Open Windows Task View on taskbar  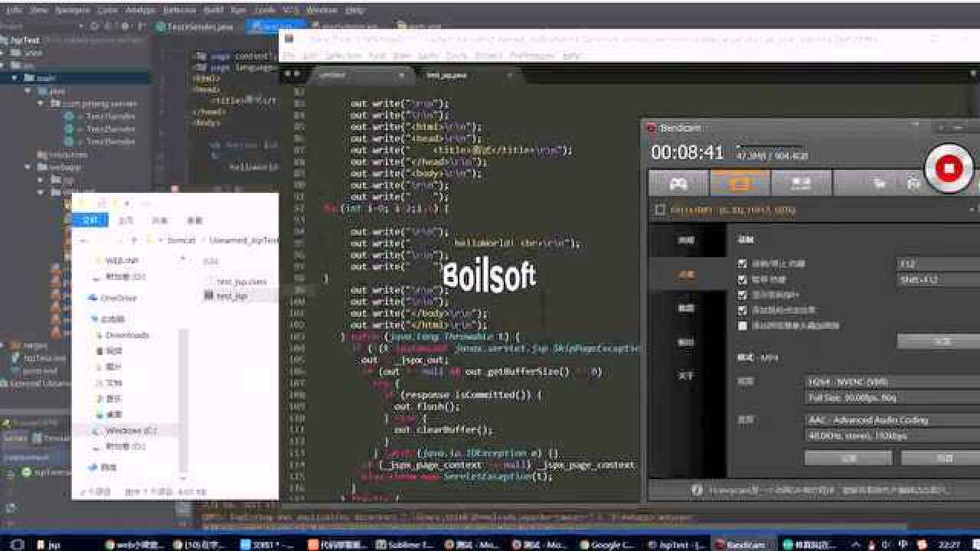point(18,544)
